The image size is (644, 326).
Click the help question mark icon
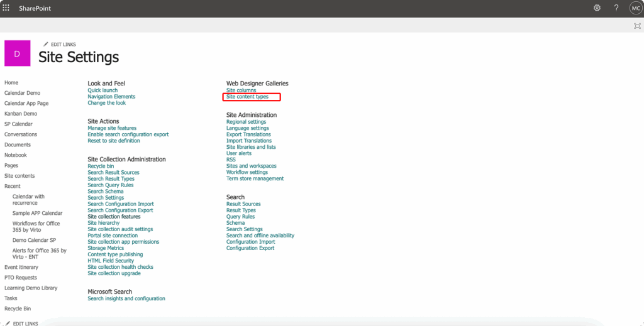pyautogui.click(x=616, y=8)
